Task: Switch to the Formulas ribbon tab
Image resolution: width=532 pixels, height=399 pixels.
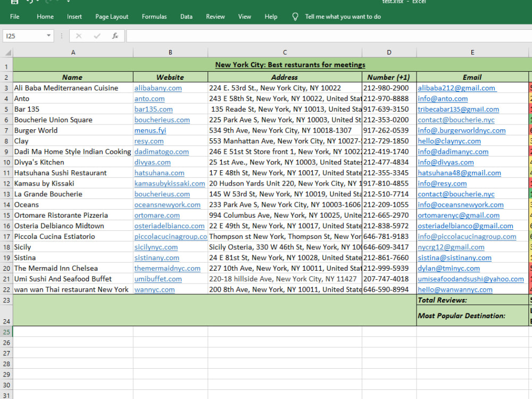Action: point(154,16)
